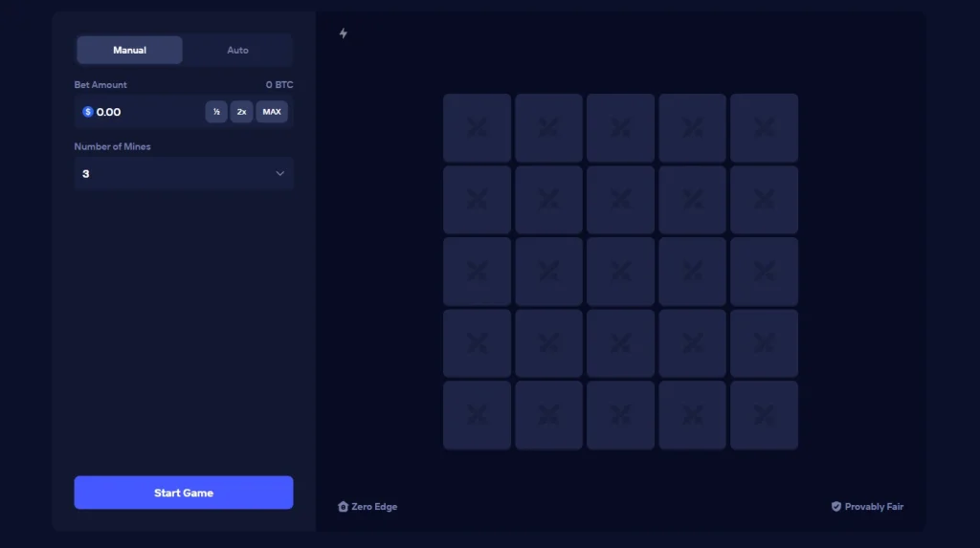Reveal tile in row 5, column 4
Screen dimensions: 980x548
coord(693,415)
